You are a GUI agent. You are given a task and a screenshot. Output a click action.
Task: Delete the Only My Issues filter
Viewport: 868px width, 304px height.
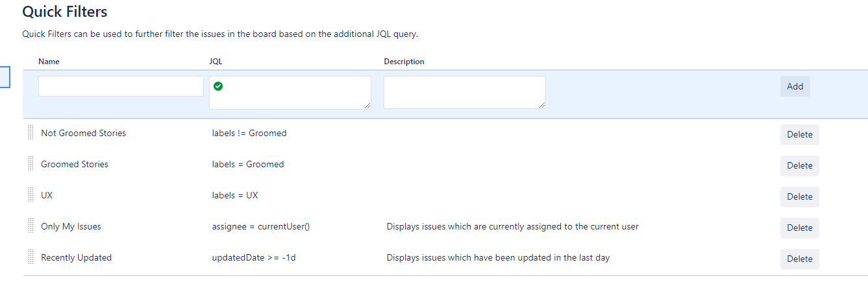pos(799,228)
